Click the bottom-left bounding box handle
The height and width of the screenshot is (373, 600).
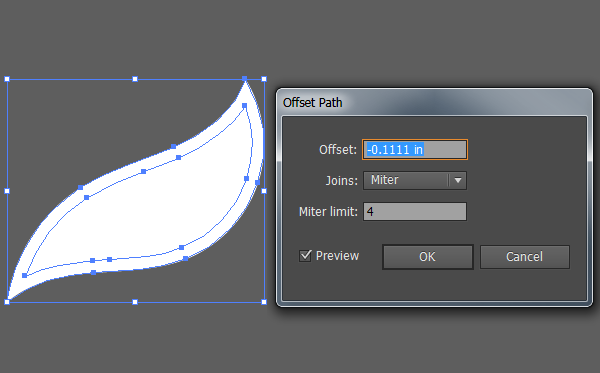(7, 302)
